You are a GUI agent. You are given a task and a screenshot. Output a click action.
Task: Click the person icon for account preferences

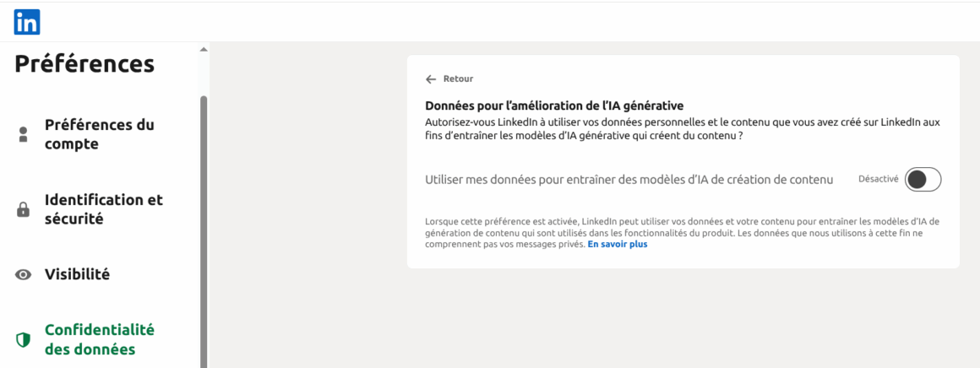click(24, 134)
